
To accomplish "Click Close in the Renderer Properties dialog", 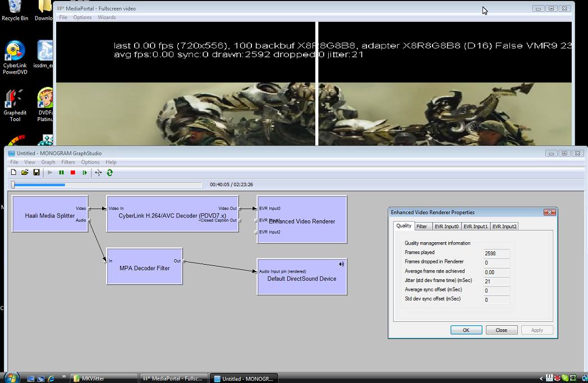I will click(502, 330).
